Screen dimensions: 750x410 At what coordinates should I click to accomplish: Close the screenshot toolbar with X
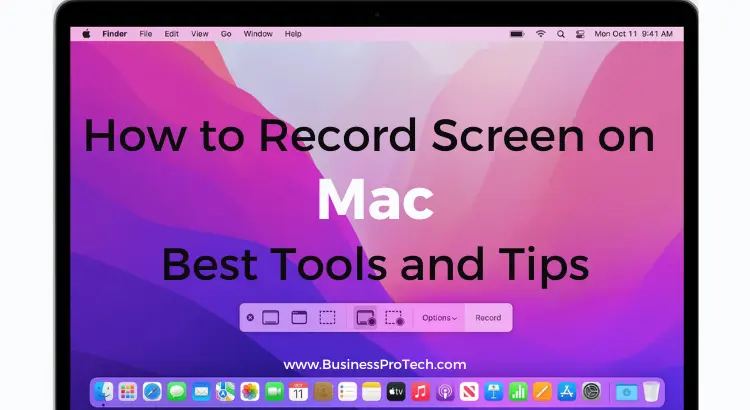click(x=250, y=318)
